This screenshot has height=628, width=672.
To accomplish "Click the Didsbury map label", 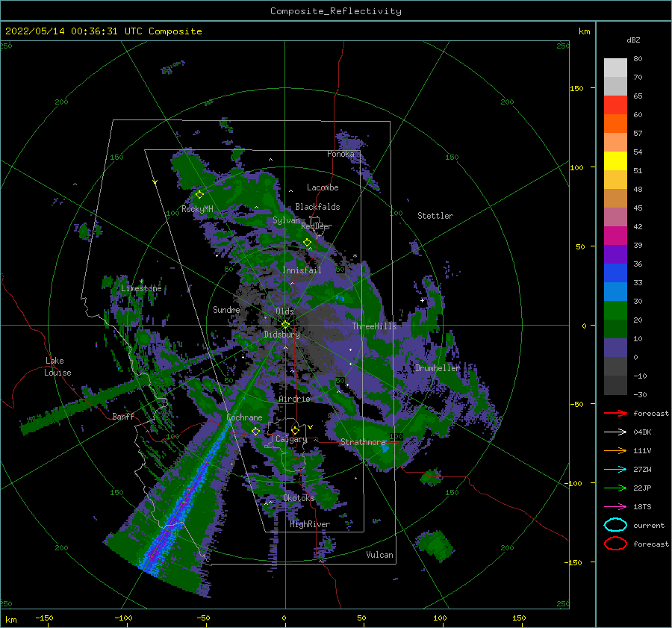I will coord(282,335).
